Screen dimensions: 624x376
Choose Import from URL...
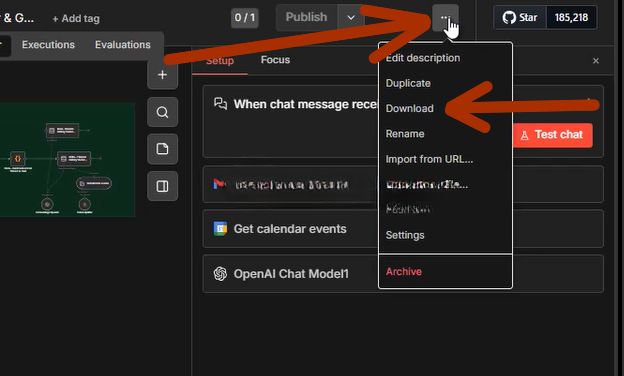[x=429, y=159]
